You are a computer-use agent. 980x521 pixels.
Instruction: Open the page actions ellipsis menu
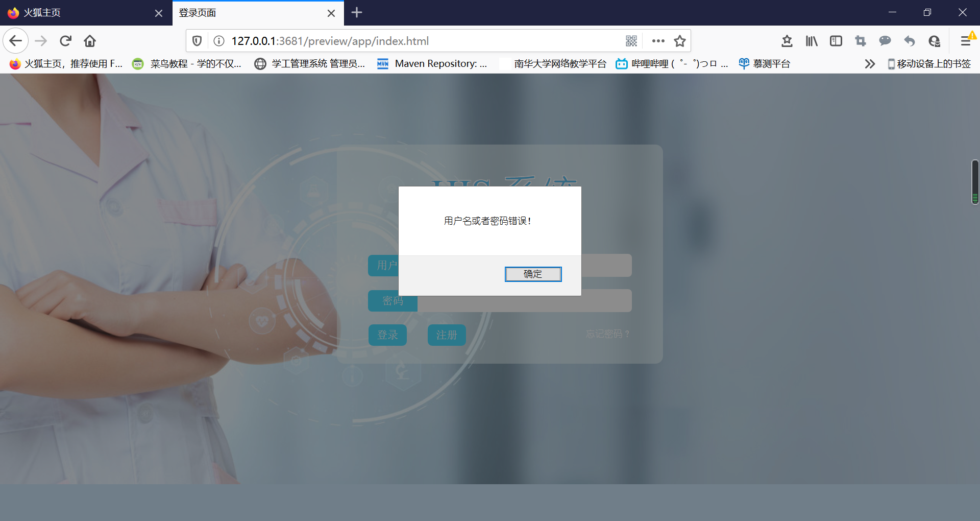pyautogui.click(x=658, y=41)
